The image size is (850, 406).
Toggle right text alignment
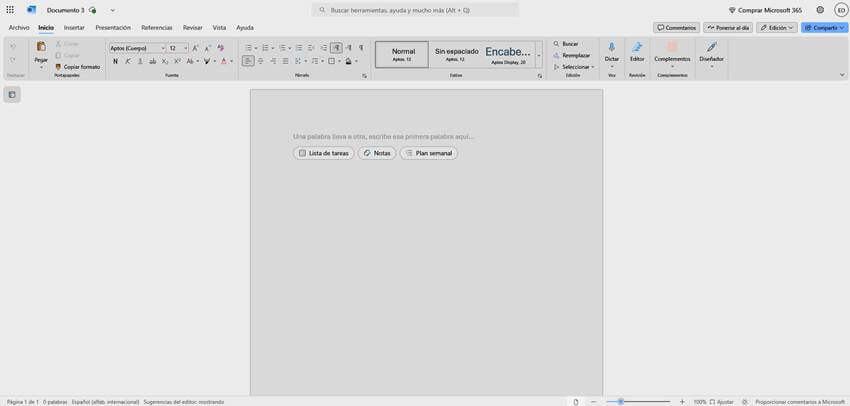tap(273, 61)
